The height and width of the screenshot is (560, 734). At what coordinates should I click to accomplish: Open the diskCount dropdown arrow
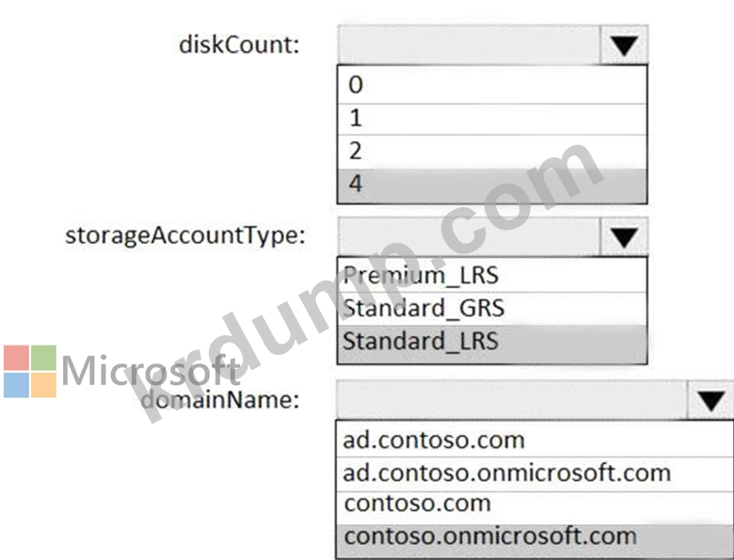624,45
